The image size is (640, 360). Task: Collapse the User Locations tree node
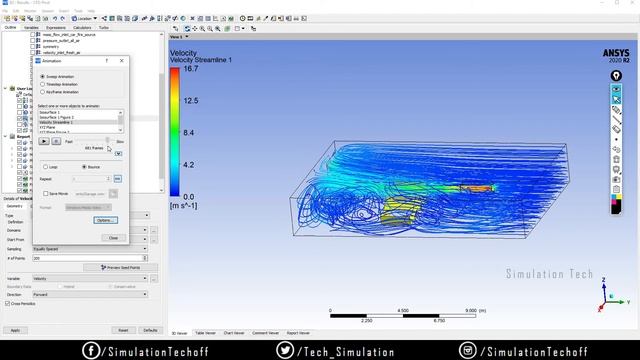[x=5, y=88]
